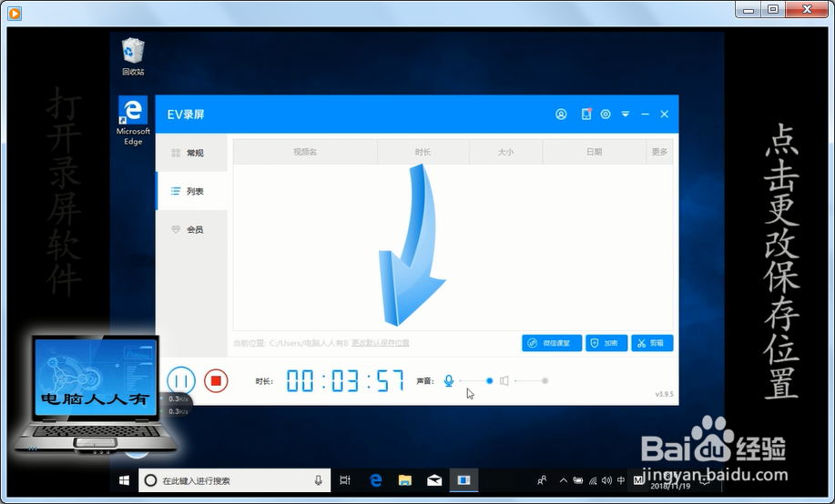The image size is (835, 504).
Task: Click the 加密 button
Action: (606, 343)
